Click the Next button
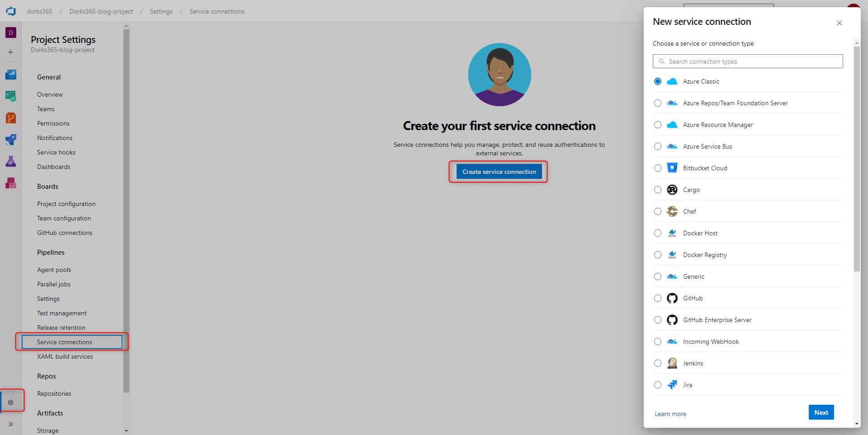 tap(821, 412)
